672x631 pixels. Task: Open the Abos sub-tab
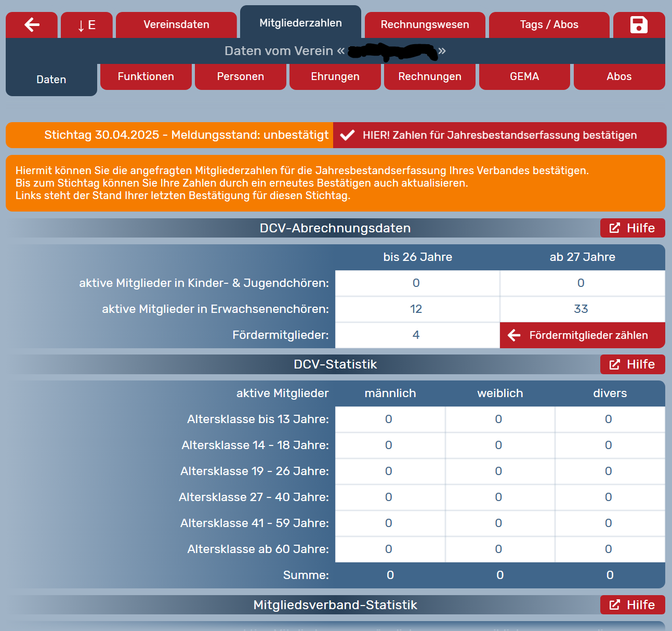pyautogui.click(x=619, y=76)
